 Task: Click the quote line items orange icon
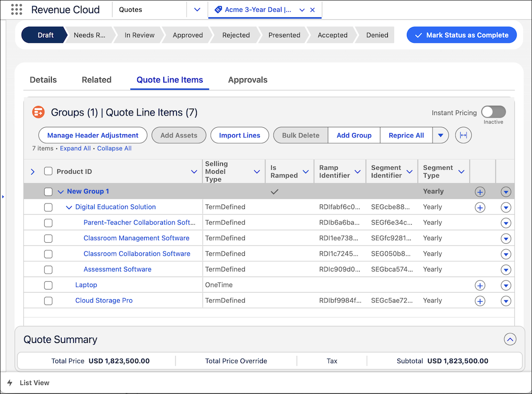pos(38,112)
